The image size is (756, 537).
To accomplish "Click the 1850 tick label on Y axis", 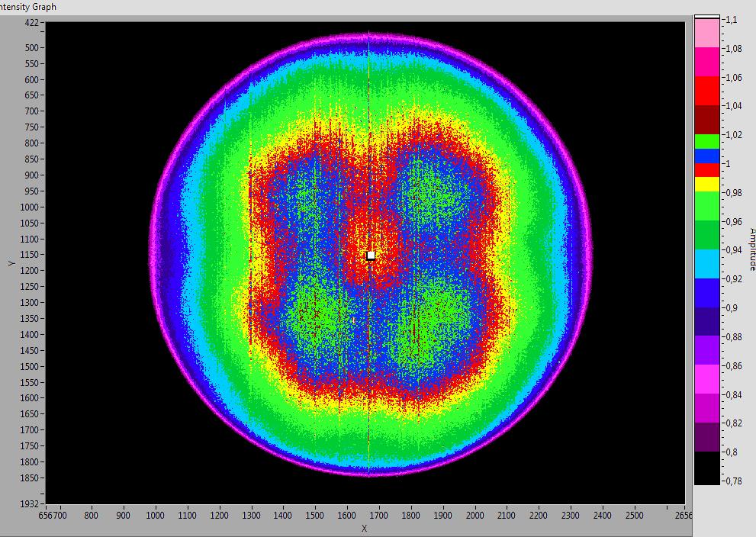I will (x=30, y=478).
